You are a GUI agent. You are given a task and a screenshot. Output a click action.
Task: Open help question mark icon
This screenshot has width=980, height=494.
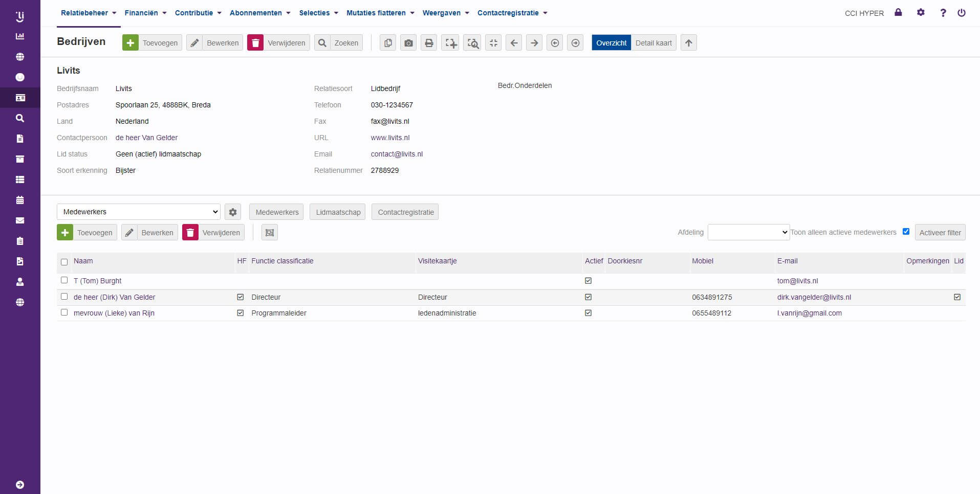click(x=943, y=13)
